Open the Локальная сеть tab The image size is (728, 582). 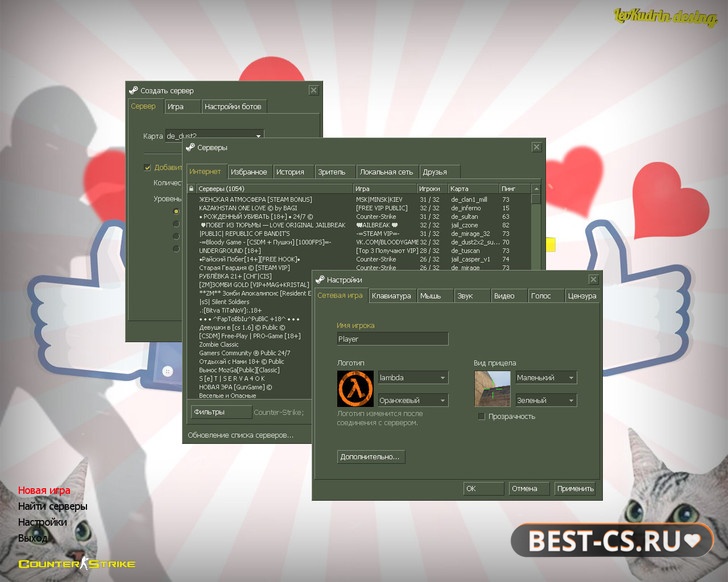386,172
